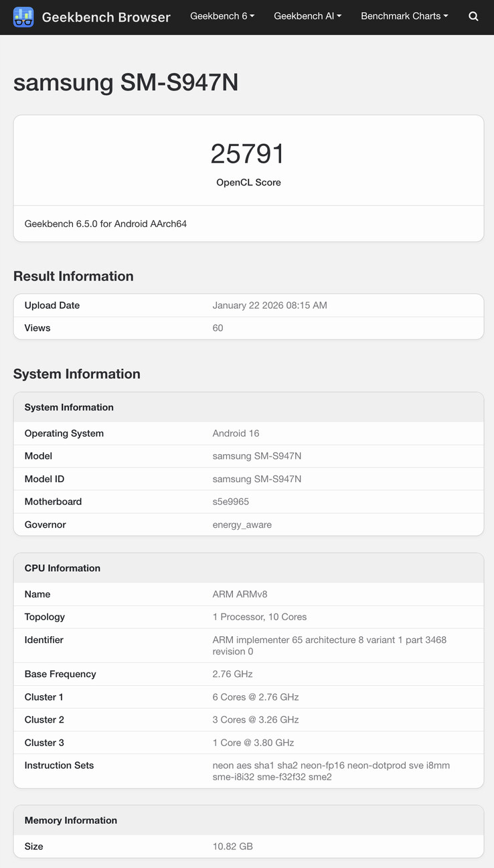Expand the Geekbench 6 dropdown

coord(222,15)
